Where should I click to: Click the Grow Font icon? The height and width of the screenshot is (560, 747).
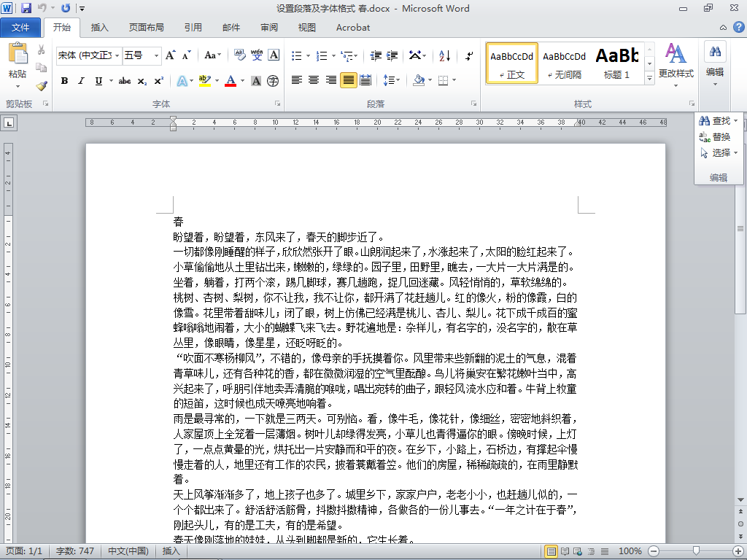point(171,55)
